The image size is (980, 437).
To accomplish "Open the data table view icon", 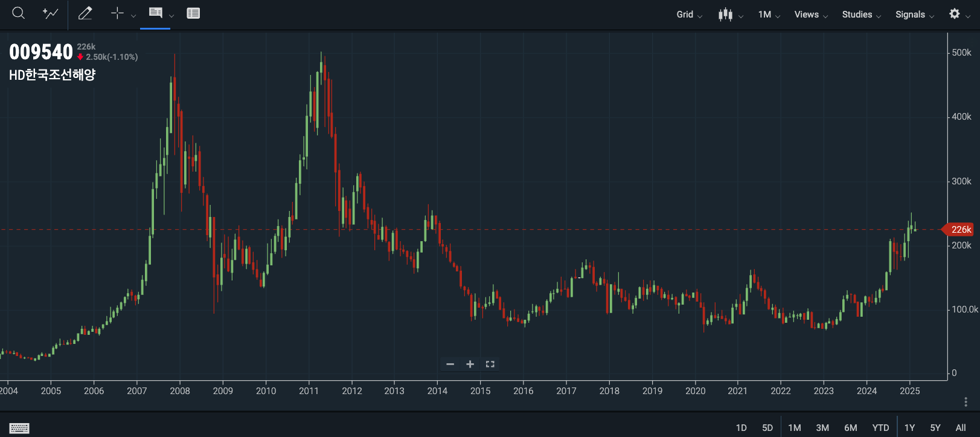I will [x=193, y=13].
